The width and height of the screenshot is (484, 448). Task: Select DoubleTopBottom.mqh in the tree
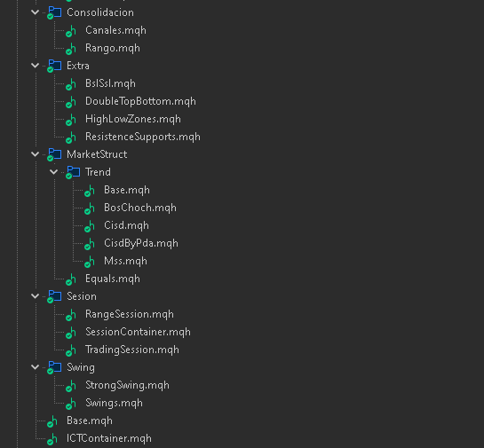(140, 101)
